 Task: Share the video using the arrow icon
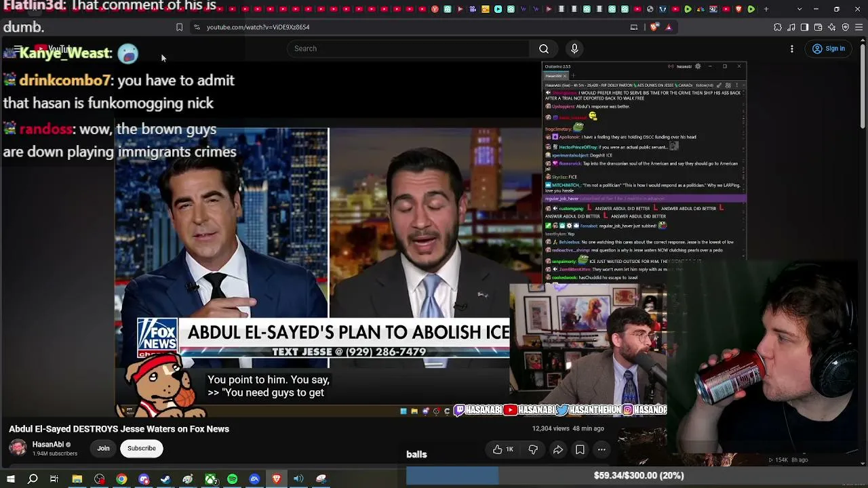pyautogui.click(x=558, y=449)
